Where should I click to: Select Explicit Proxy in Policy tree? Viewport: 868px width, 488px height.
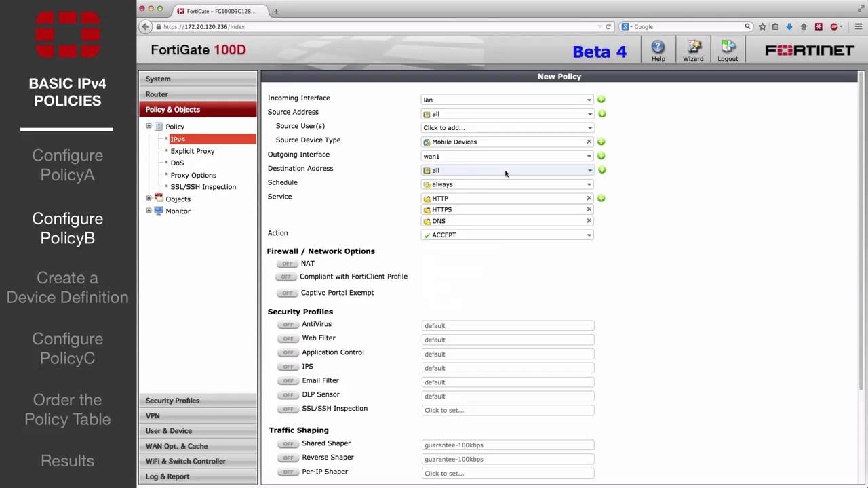(x=193, y=151)
